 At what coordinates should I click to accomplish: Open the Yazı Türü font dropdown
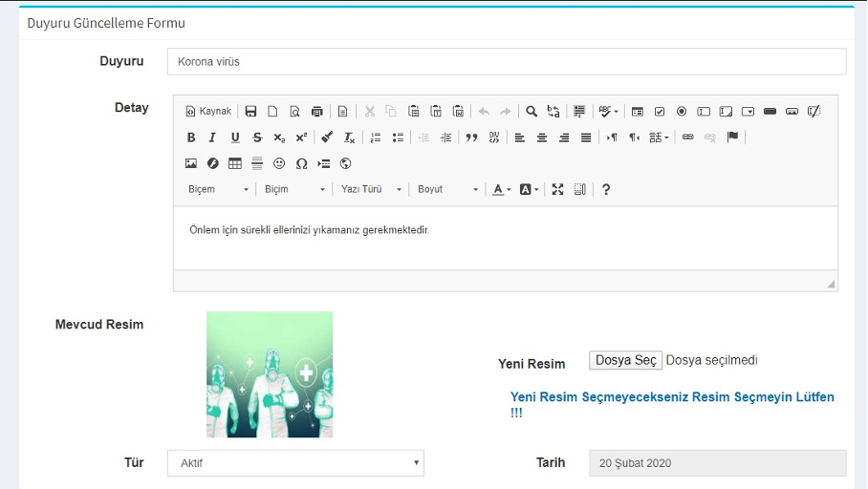pyautogui.click(x=371, y=189)
